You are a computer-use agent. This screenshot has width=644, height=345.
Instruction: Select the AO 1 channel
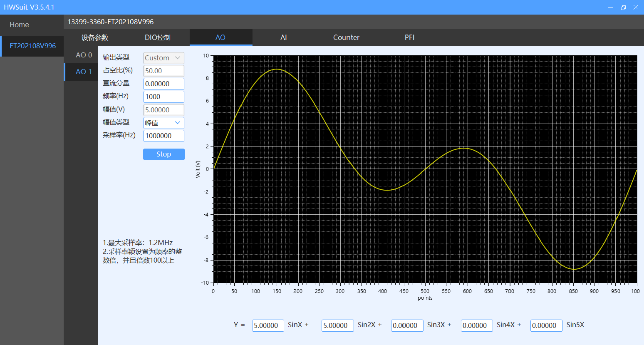84,72
